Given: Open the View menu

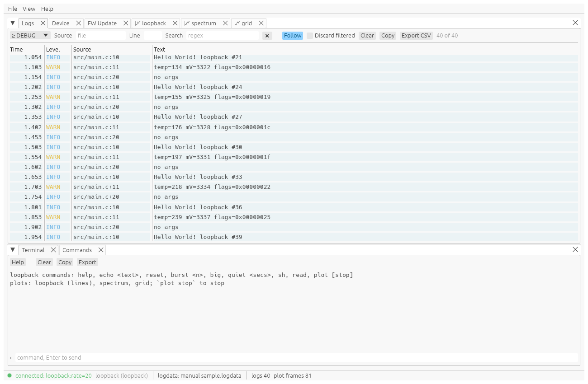Looking at the screenshot, I should [x=29, y=9].
